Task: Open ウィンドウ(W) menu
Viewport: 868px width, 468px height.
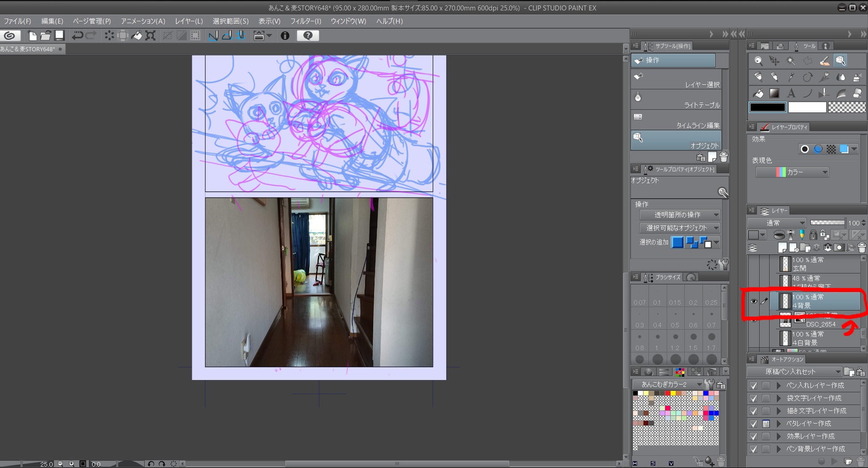Action: coord(348,21)
